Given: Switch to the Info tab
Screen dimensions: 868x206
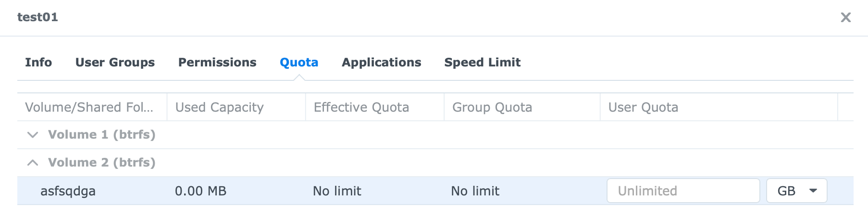Looking at the screenshot, I should 38,63.
